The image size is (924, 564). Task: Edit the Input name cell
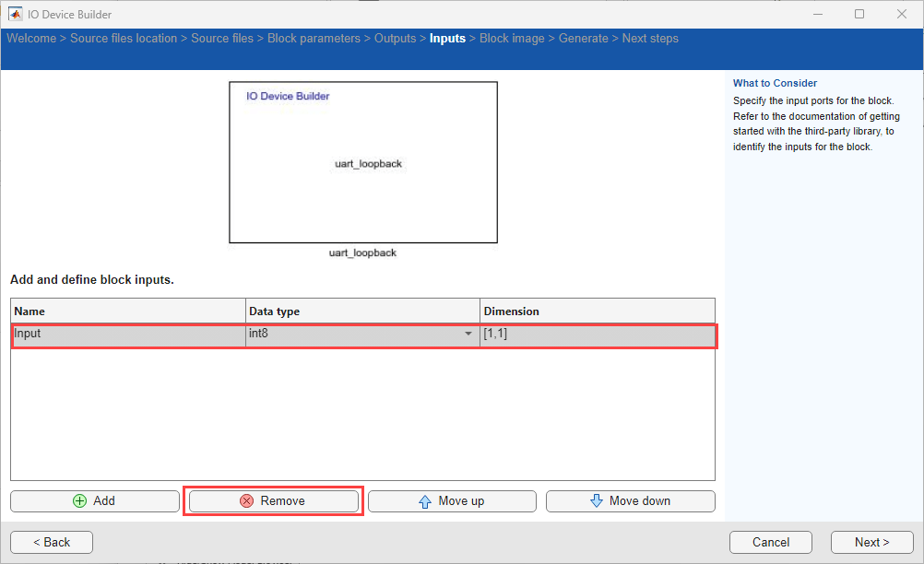(x=128, y=334)
